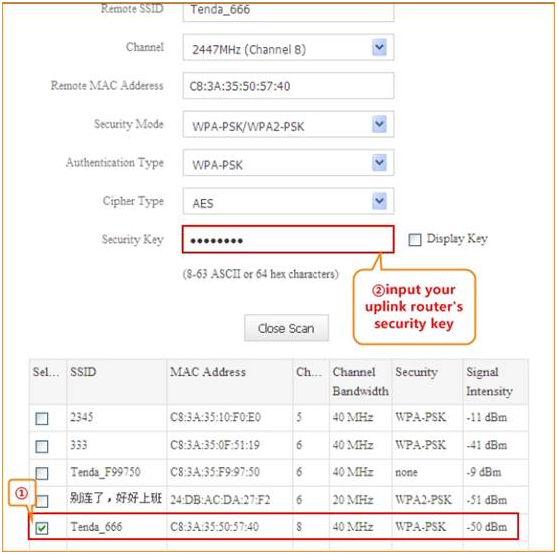Click the Remote SSID text field

[x=288, y=11]
